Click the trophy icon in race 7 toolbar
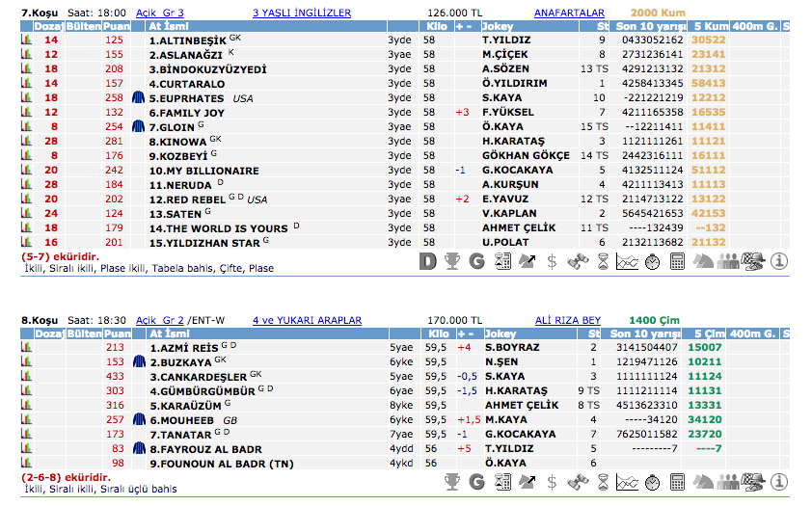 452,261
